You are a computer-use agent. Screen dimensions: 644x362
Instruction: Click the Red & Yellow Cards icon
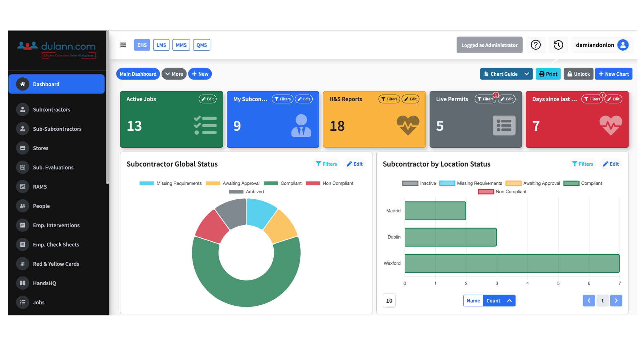[x=22, y=264]
